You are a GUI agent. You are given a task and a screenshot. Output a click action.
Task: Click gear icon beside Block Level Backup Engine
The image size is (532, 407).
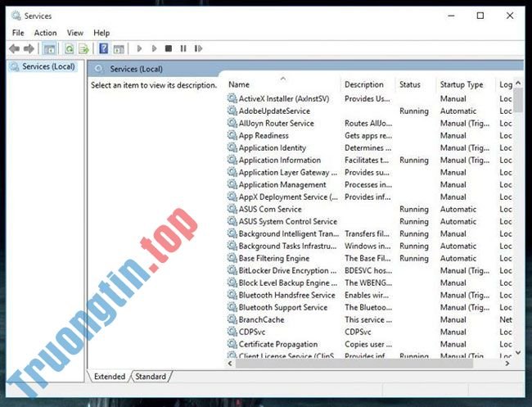coord(232,283)
